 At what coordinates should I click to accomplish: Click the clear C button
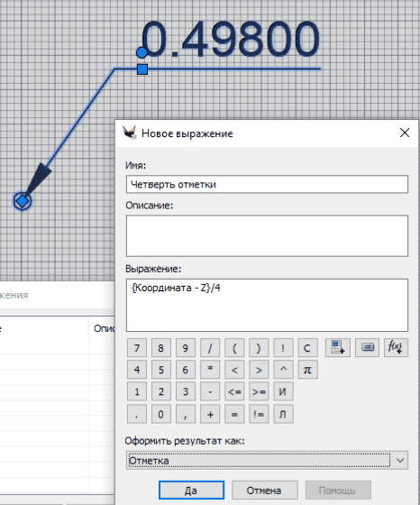(x=307, y=348)
